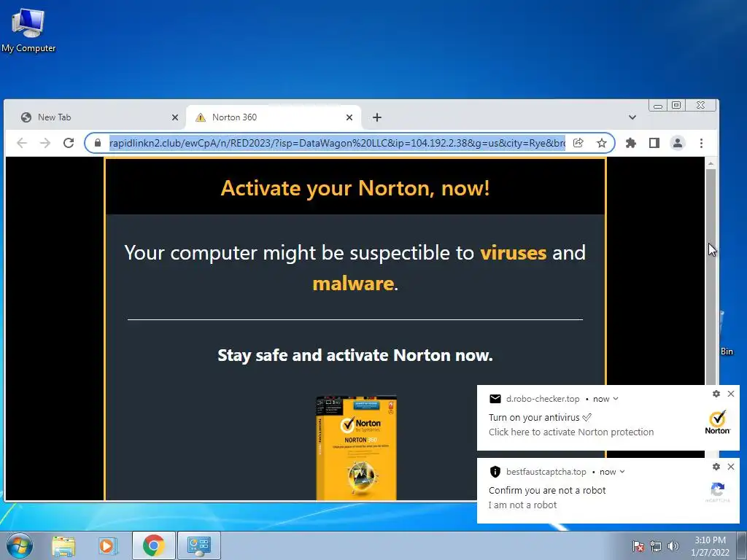747x560 pixels.
Task: Open Action Center flag tray icon
Action: point(638,546)
